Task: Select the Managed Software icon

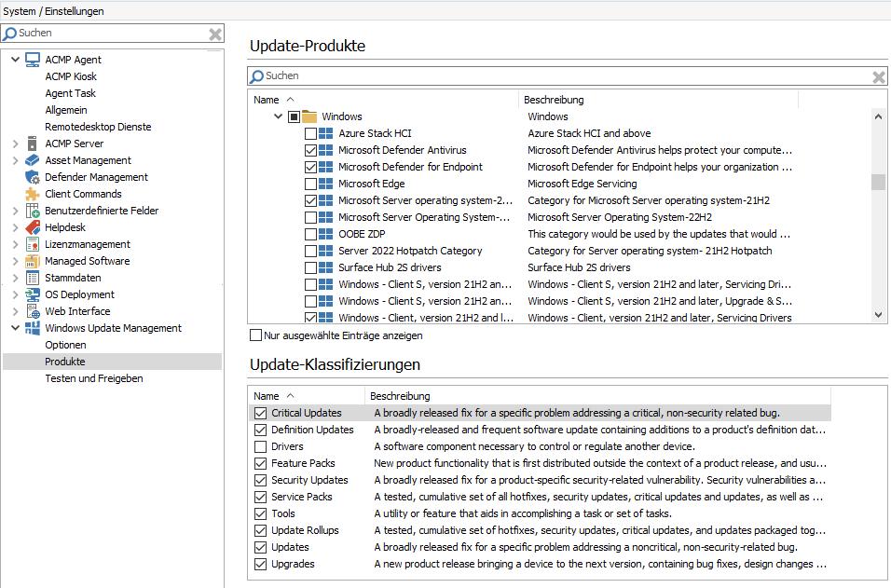Action: point(31,261)
